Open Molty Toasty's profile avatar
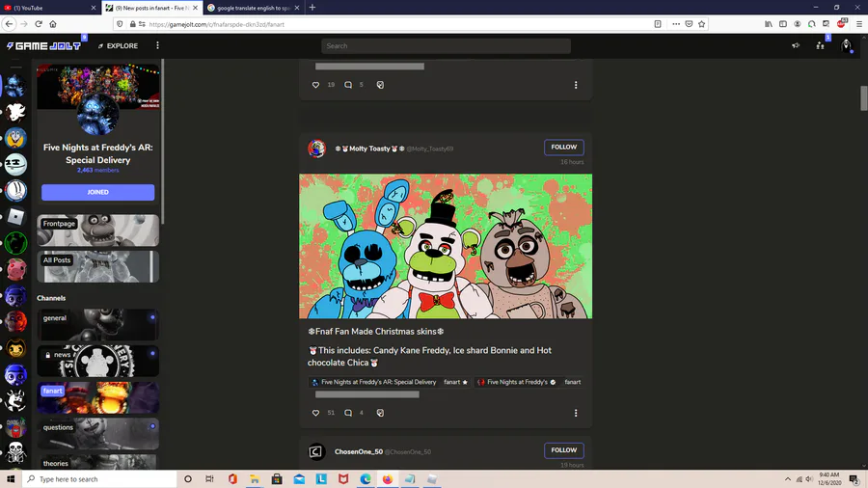Image resolution: width=868 pixels, height=488 pixels. (316, 149)
